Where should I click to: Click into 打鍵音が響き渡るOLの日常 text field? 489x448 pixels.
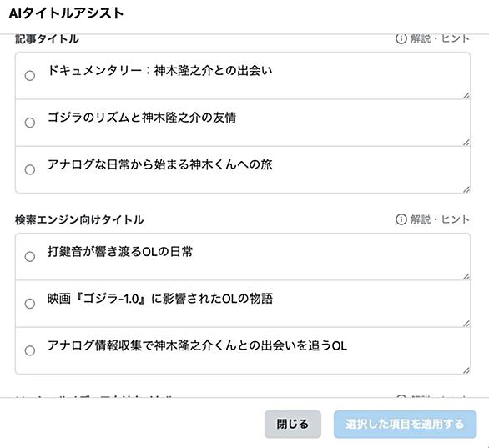pos(255,257)
